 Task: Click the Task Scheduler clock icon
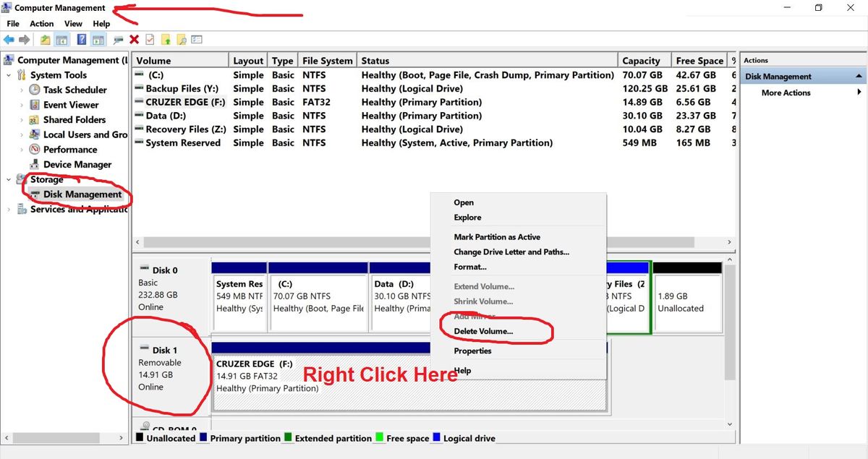click(34, 90)
